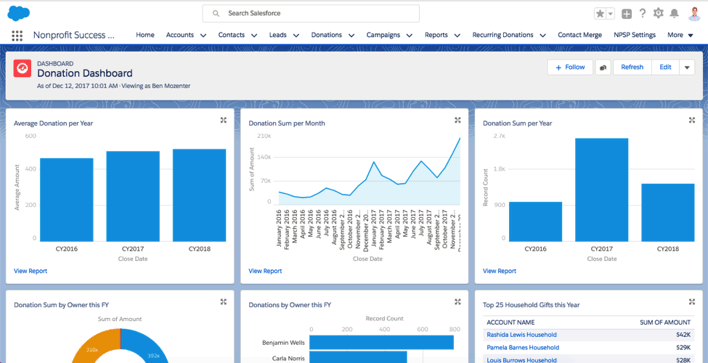Open the Notifications bell icon

click(674, 13)
